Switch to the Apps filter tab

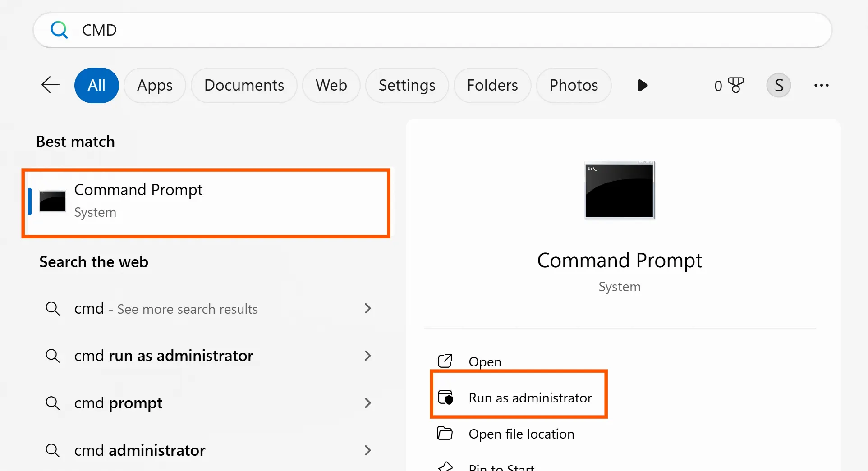pos(155,85)
